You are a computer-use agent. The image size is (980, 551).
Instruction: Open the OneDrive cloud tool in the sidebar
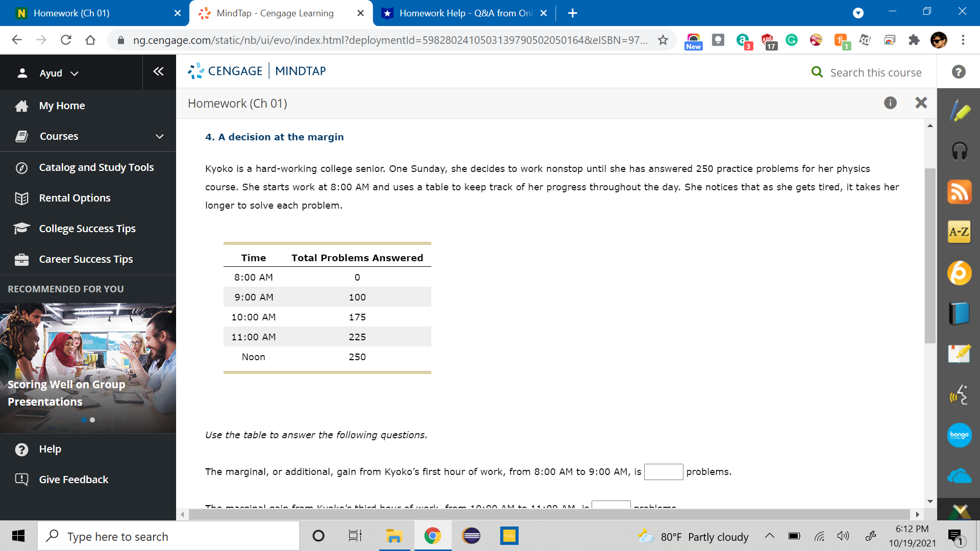point(959,475)
